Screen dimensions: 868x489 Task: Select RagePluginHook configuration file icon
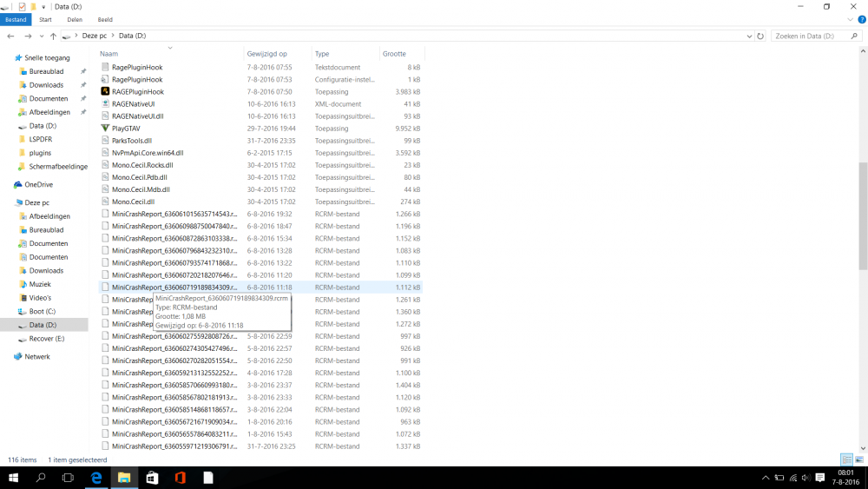tap(105, 79)
